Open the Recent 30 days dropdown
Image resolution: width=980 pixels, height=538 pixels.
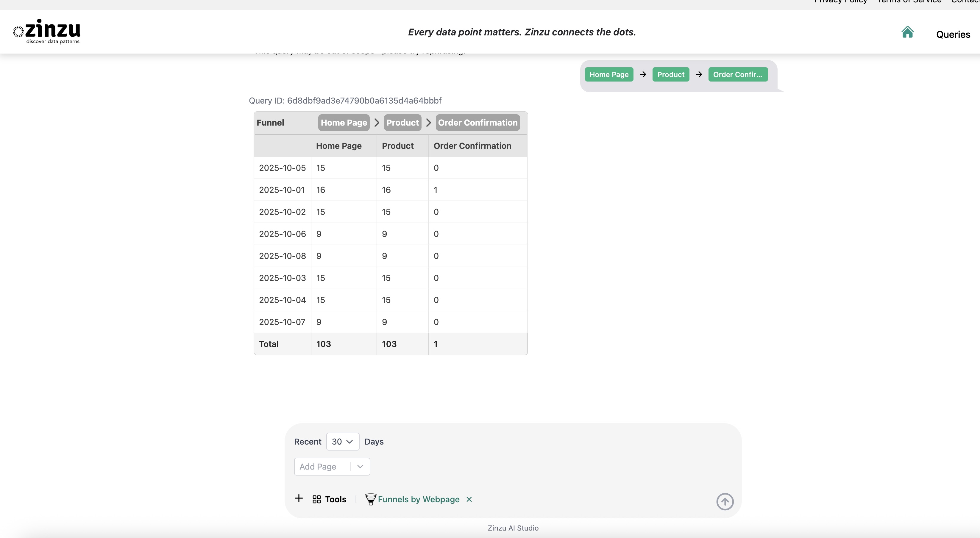point(342,441)
